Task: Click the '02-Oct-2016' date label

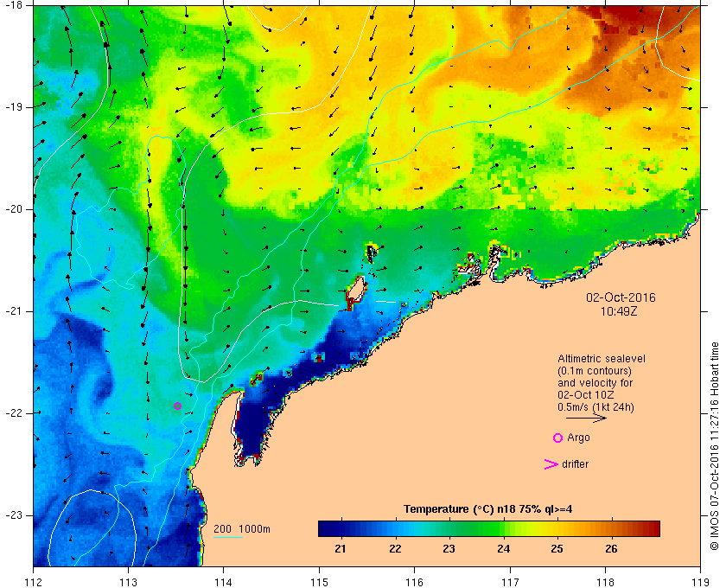Action: tap(621, 297)
